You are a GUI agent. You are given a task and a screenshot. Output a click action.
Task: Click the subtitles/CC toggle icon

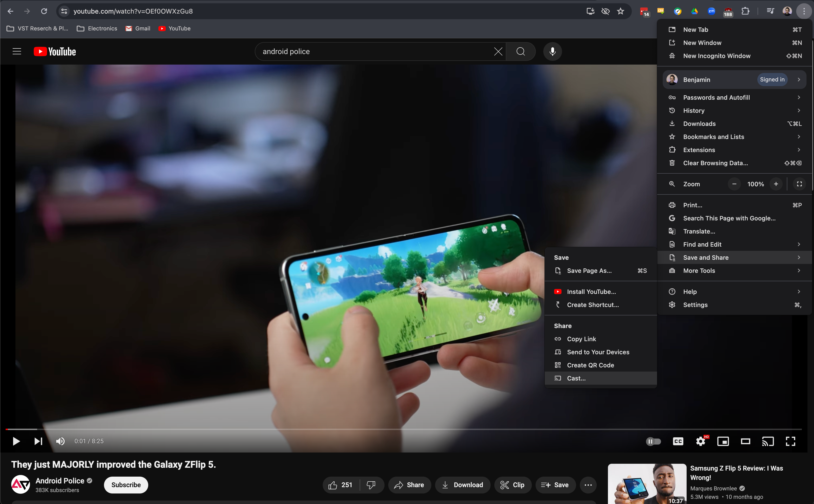tap(678, 441)
